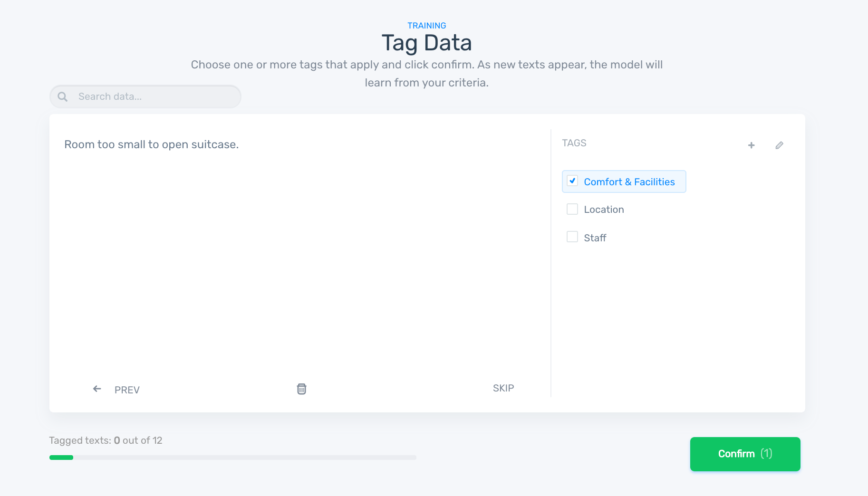Screen dimensions: 868x496
Task: Open tag editing with pencil icon
Action: click(779, 145)
